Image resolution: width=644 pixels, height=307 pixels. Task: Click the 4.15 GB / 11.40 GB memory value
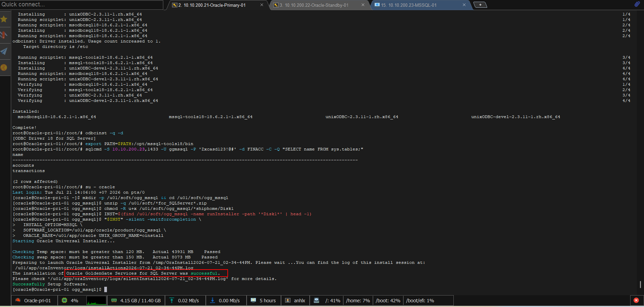click(x=140, y=301)
